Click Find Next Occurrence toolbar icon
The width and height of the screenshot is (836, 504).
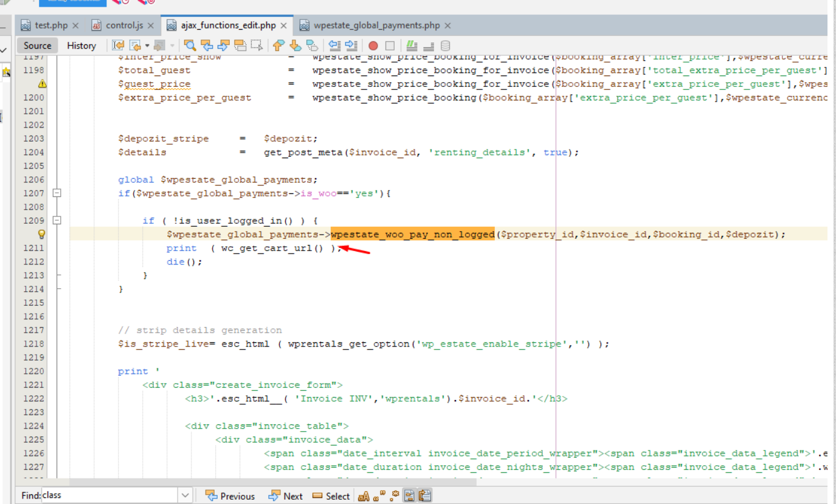(x=224, y=46)
